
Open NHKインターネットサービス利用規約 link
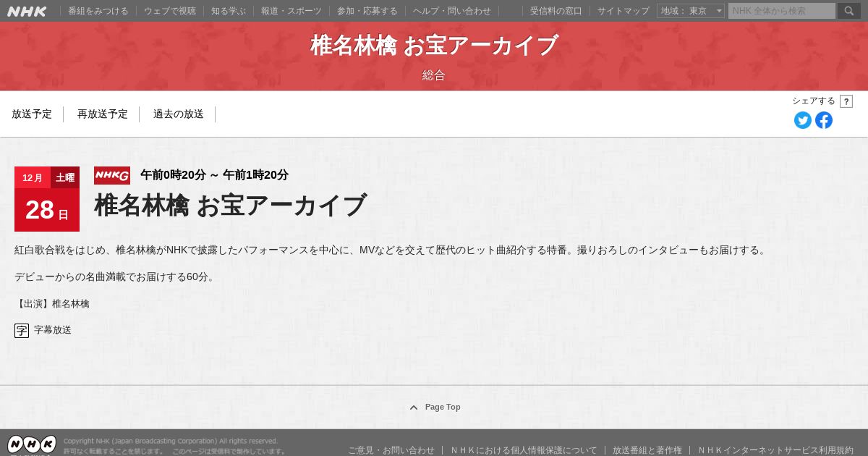pyautogui.click(x=775, y=450)
